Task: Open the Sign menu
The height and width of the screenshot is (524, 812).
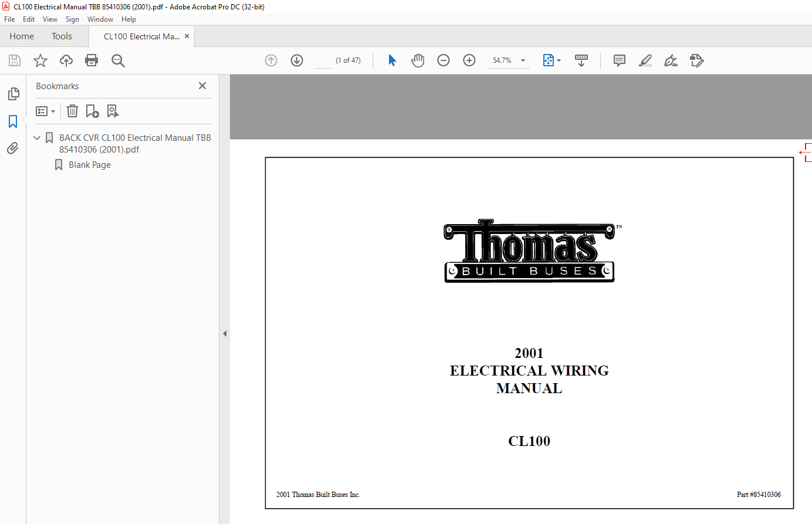Action: (x=72, y=19)
